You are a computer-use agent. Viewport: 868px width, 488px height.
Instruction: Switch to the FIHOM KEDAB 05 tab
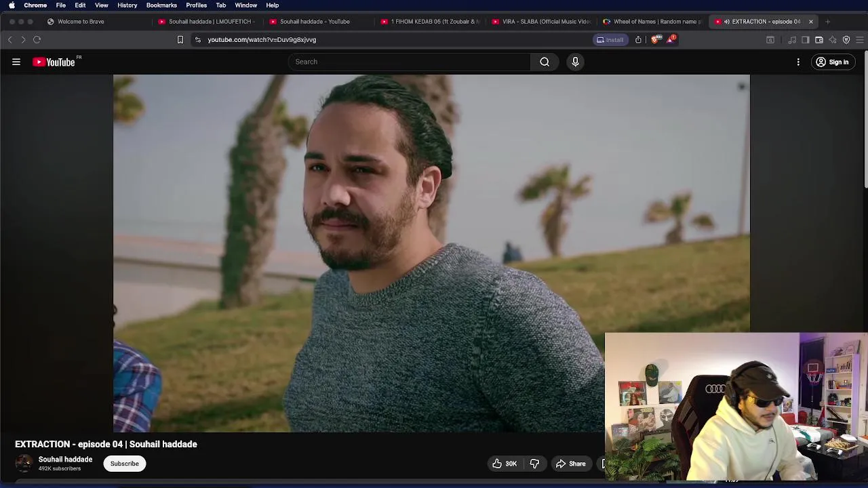pyautogui.click(x=429, y=22)
